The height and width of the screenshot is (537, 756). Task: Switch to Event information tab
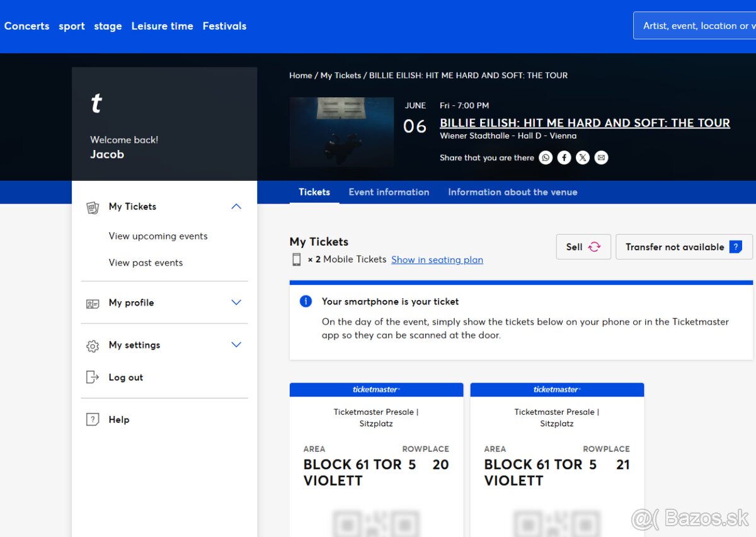pyautogui.click(x=389, y=192)
